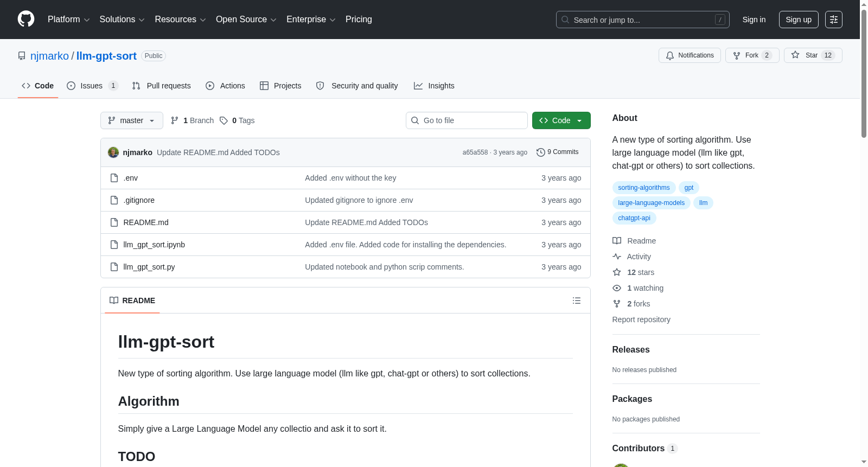Switch to the Pull requests tab
This screenshot has width=868, height=467.
tap(162, 86)
